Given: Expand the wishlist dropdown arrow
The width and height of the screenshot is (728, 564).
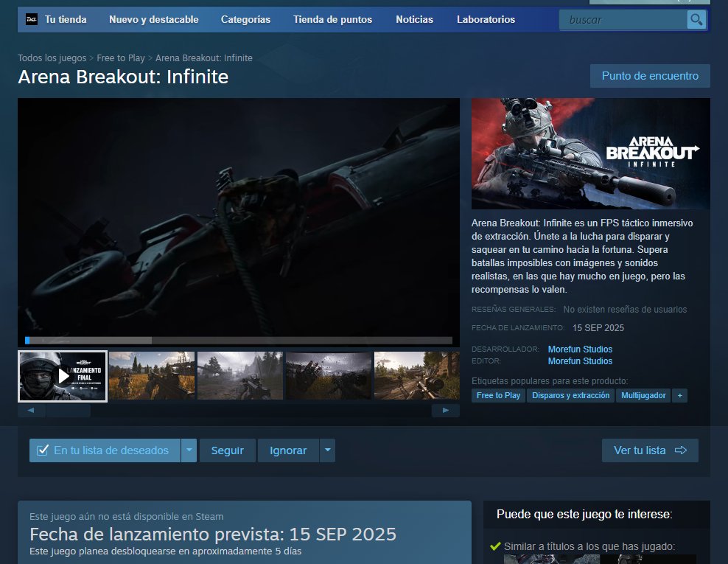Looking at the screenshot, I should tap(189, 450).
